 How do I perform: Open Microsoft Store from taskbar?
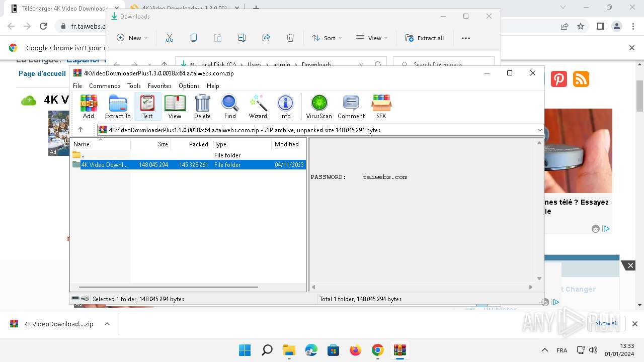point(334,350)
